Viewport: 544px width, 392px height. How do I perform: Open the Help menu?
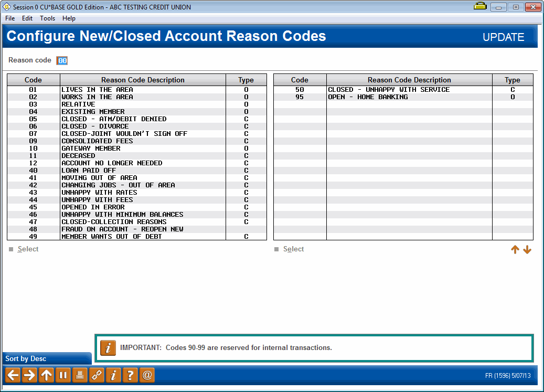click(x=69, y=18)
